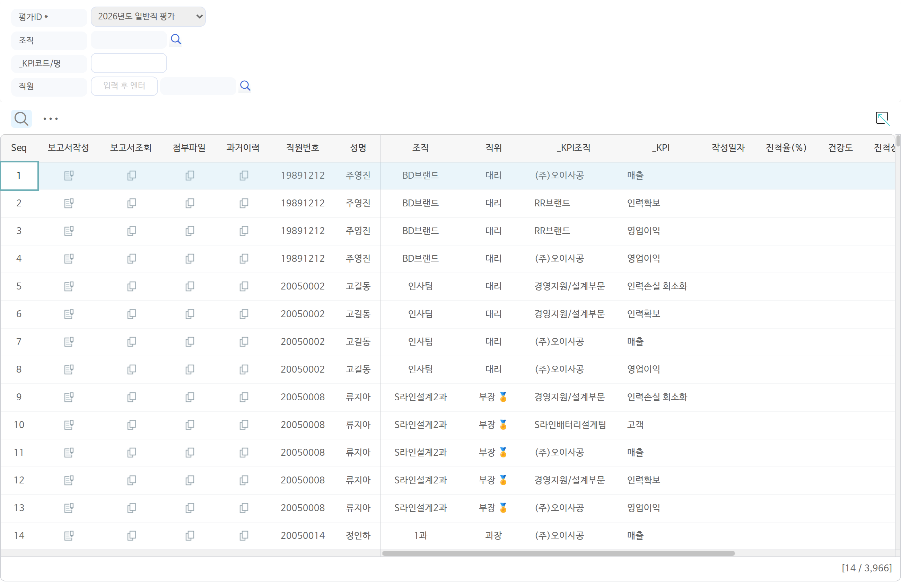Run the main search magnifier toolbar button

pos(21,119)
